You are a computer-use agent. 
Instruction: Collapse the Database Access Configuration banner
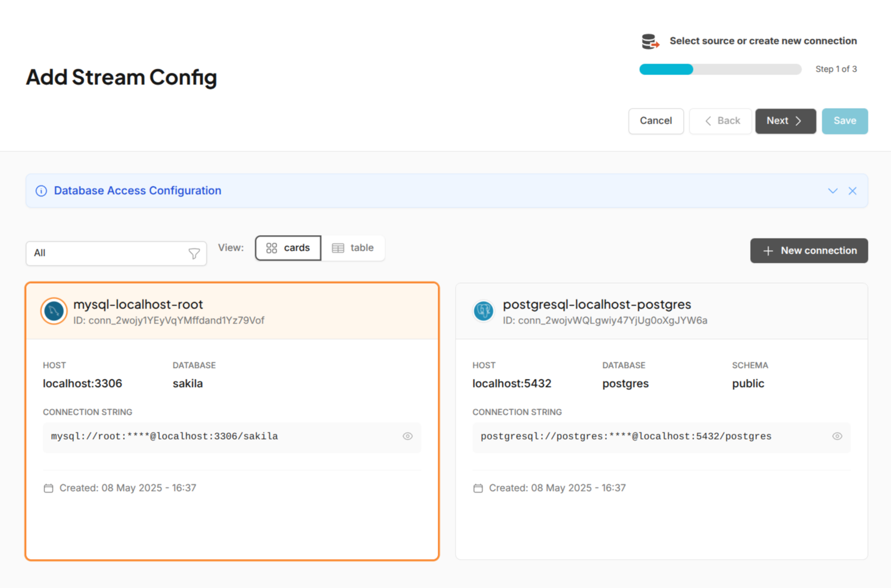(x=832, y=191)
